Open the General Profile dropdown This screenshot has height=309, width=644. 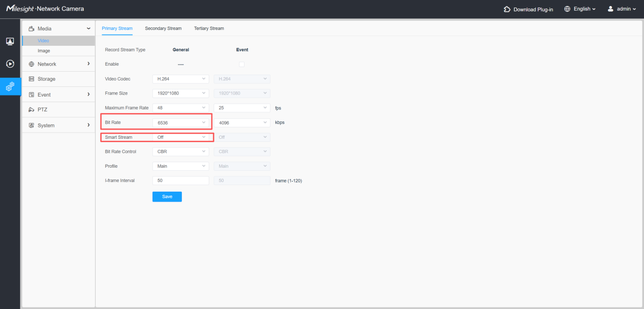click(181, 166)
